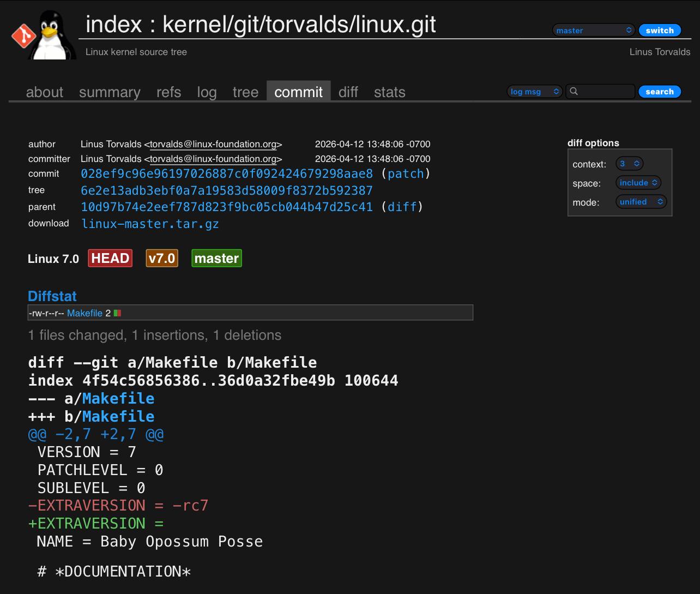Click author email torvalds@linux-foundation.org
The image size is (700, 594).
pos(213,145)
